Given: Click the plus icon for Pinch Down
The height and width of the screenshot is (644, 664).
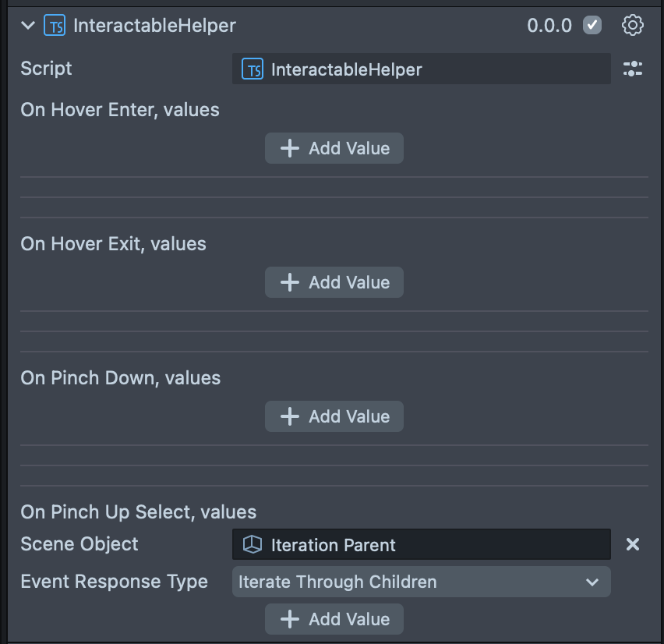Looking at the screenshot, I should [290, 416].
